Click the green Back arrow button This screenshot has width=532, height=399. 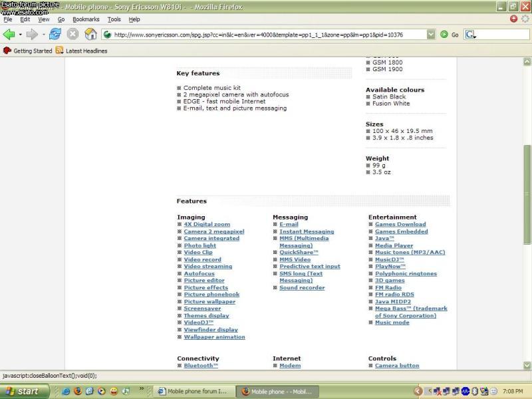click(x=9, y=35)
